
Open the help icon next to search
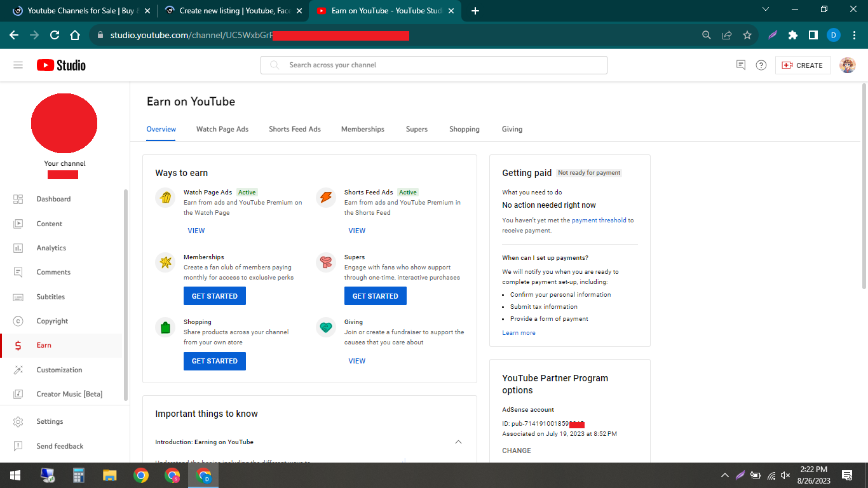tap(761, 64)
